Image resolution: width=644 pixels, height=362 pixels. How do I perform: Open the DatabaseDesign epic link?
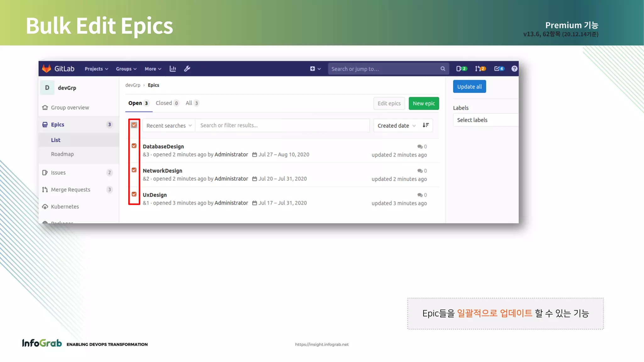[x=163, y=146]
